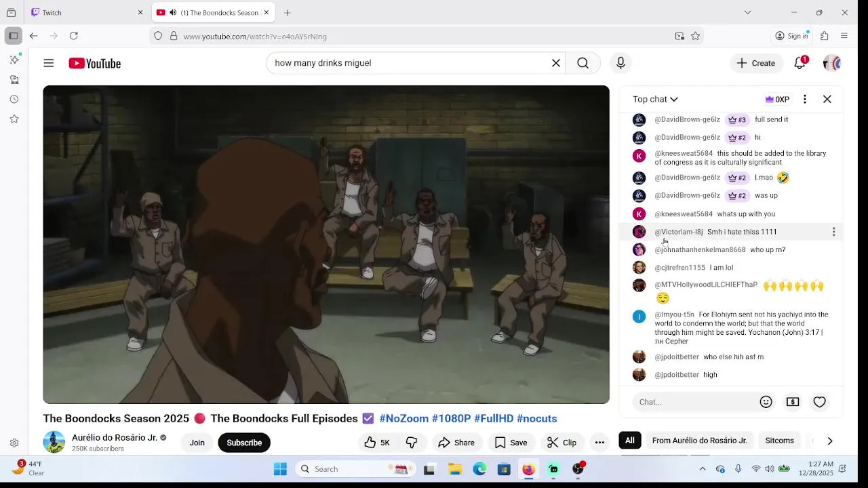Open a new browser tab
The image size is (868, 488).
pyautogui.click(x=288, y=12)
